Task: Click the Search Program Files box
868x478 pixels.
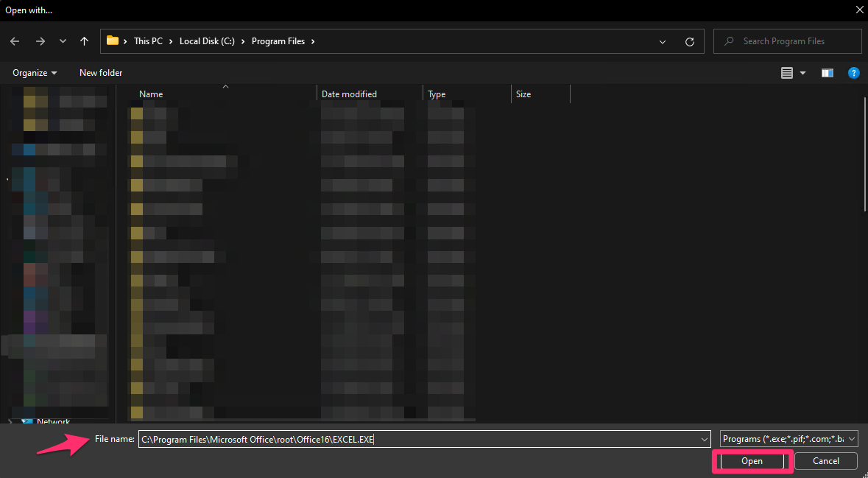Action: 788,41
